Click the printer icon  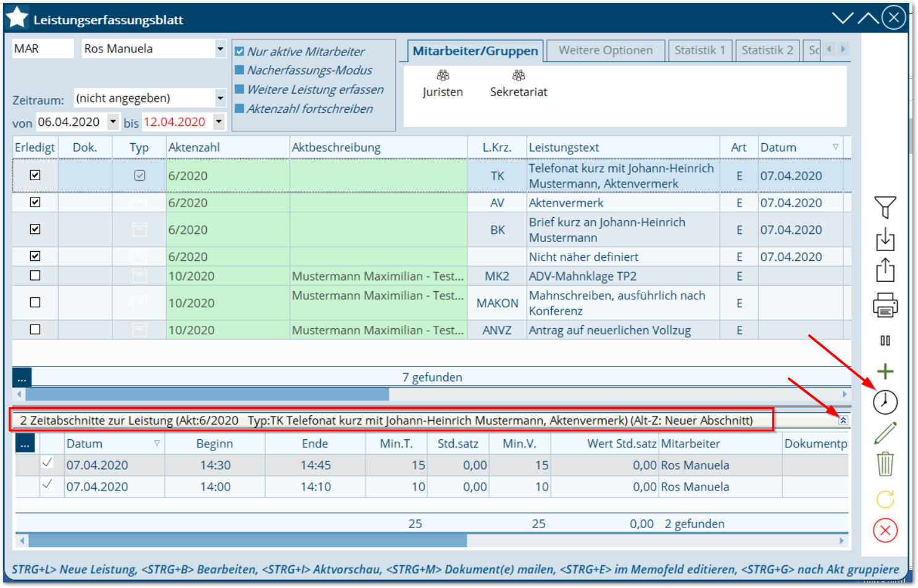(x=885, y=305)
